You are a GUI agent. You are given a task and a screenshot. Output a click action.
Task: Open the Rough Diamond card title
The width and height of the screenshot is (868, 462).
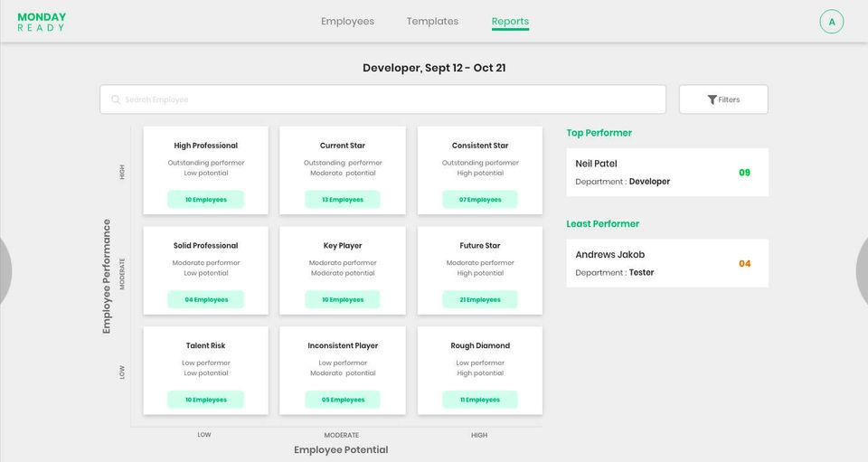point(480,345)
